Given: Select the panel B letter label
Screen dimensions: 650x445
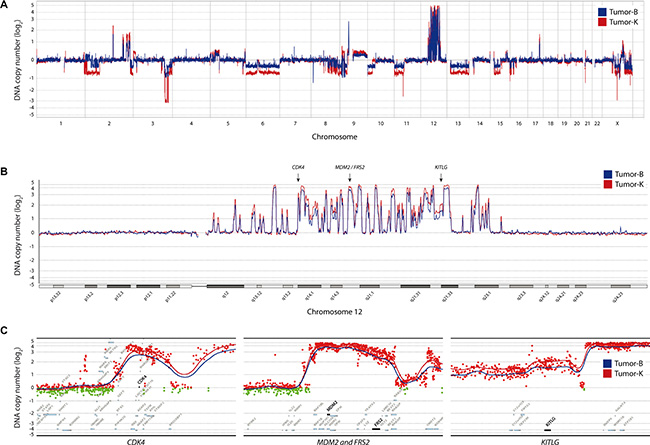Looking at the screenshot, I should point(6,171).
